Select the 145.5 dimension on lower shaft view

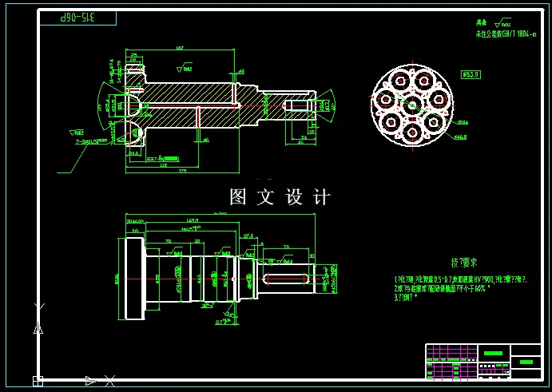(x=193, y=220)
